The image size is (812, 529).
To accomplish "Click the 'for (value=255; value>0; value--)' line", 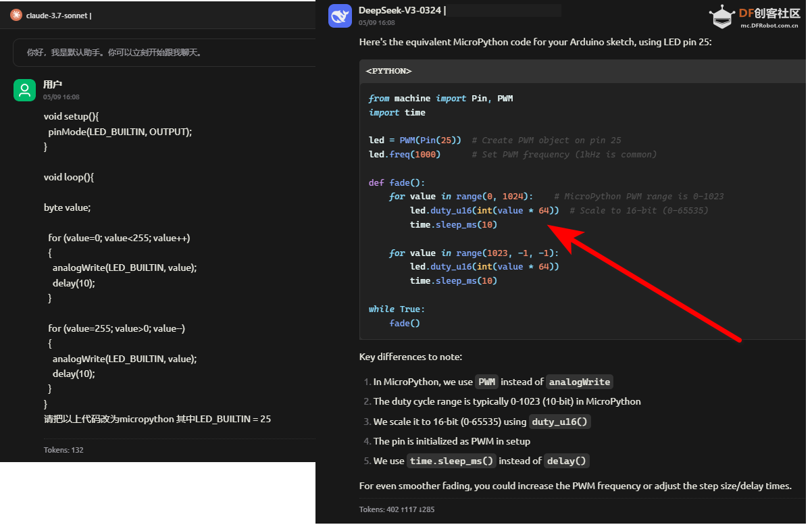I will (x=116, y=328).
